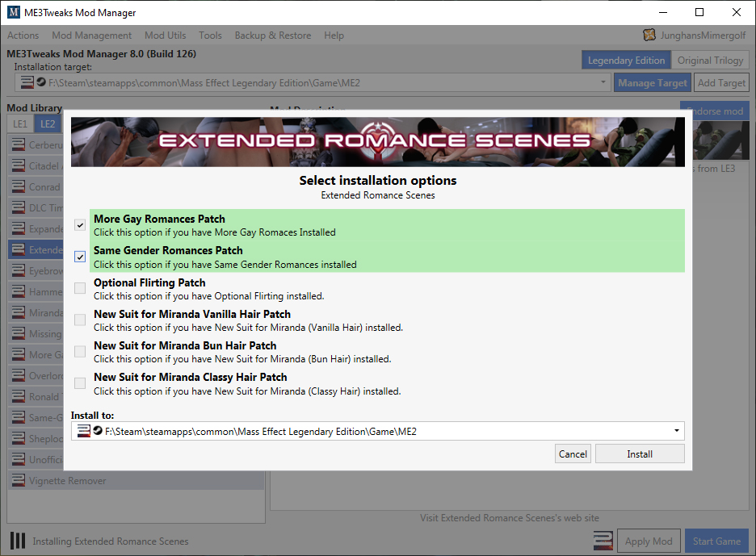Open the Help menu
756x556 pixels.
tap(334, 36)
